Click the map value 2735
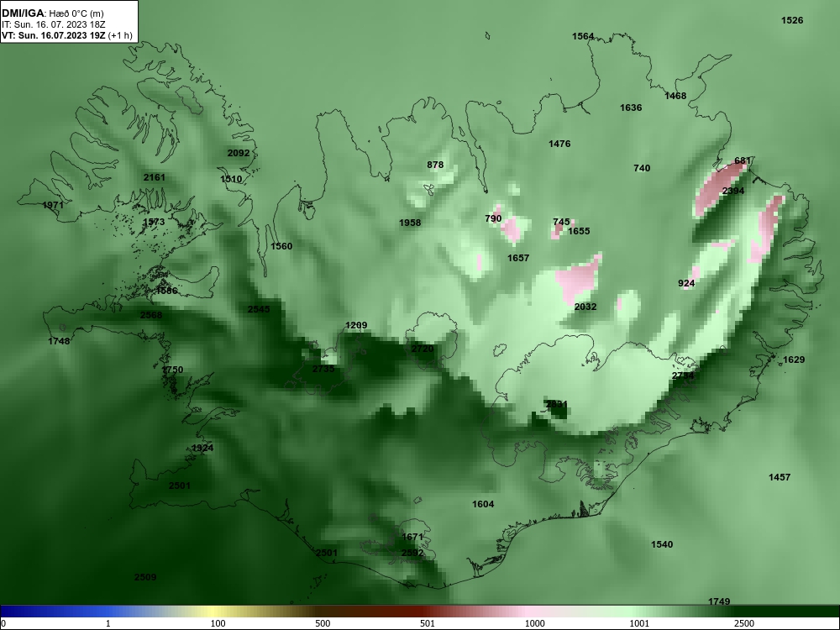Image resolution: width=840 pixels, height=630 pixels. point(323,369)
